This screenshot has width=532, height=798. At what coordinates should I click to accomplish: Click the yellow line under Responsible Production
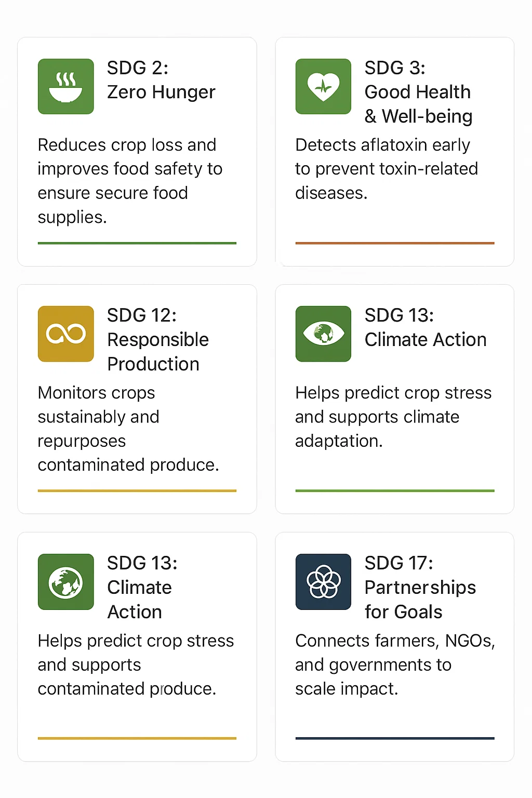coord(137,490)
